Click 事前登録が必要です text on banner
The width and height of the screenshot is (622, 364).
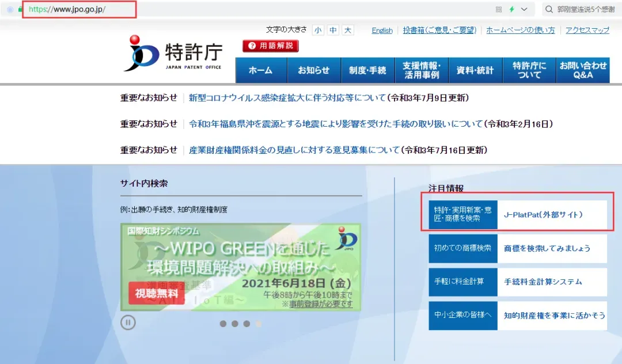(321, 304)
